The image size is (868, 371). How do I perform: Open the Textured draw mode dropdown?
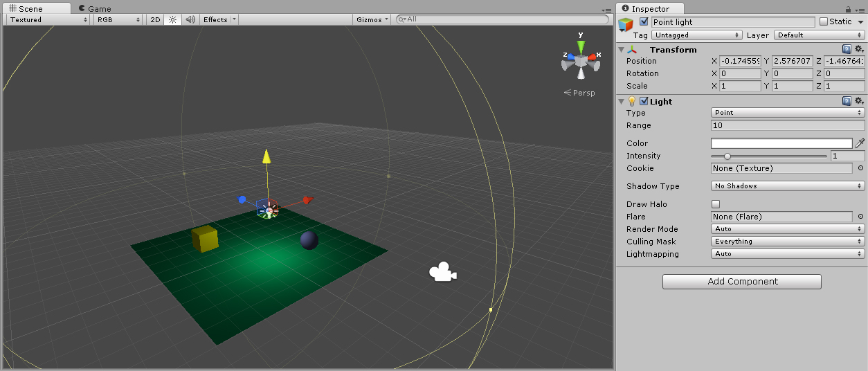pyautogui.click(x=48, y=19)
